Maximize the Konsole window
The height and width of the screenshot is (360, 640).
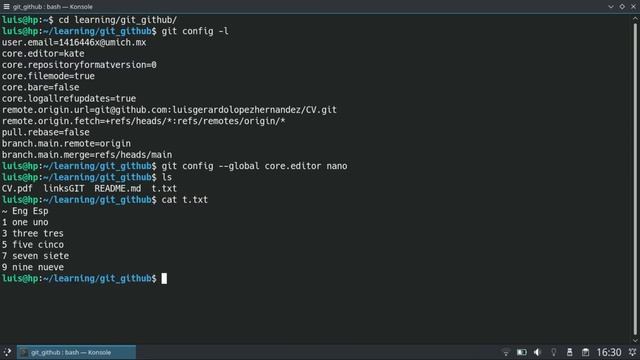pyautogui.click(x=622, y=7)
